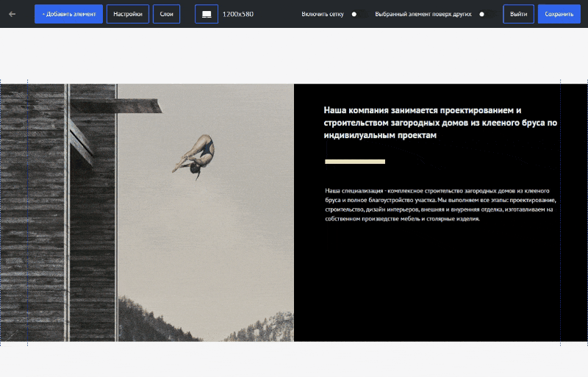The width and height of the screenshot is (588, 377).
Task: Select the 'Наша компания занимается' heading text
Action: [440, 122]
